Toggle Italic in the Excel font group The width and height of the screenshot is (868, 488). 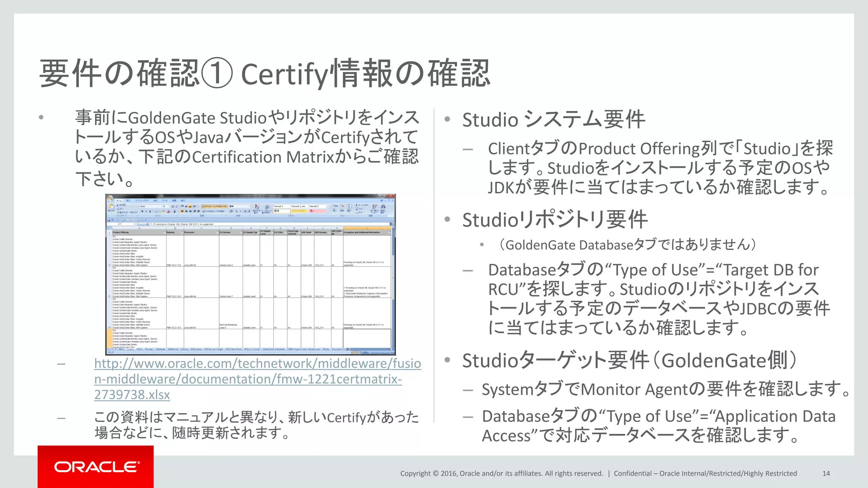[x=146, y=211]
